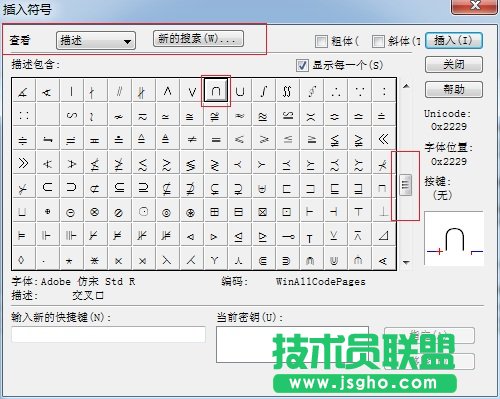
Task: Select the superset ⊃ symbol
Action: [71, 187]
